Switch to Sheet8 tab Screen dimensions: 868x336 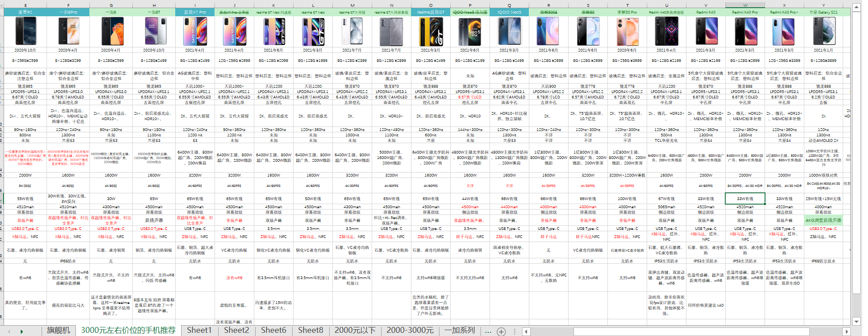pos(311,331)
